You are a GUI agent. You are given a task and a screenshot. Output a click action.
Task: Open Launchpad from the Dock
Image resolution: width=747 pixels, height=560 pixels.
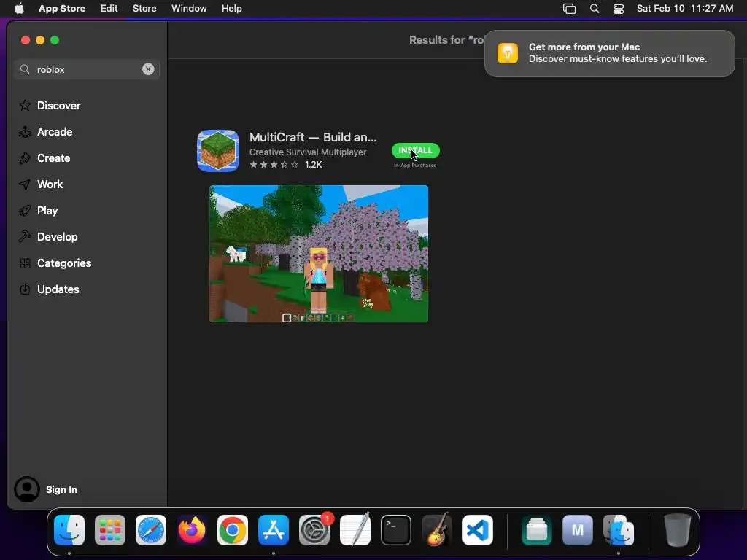coord(110,530)
